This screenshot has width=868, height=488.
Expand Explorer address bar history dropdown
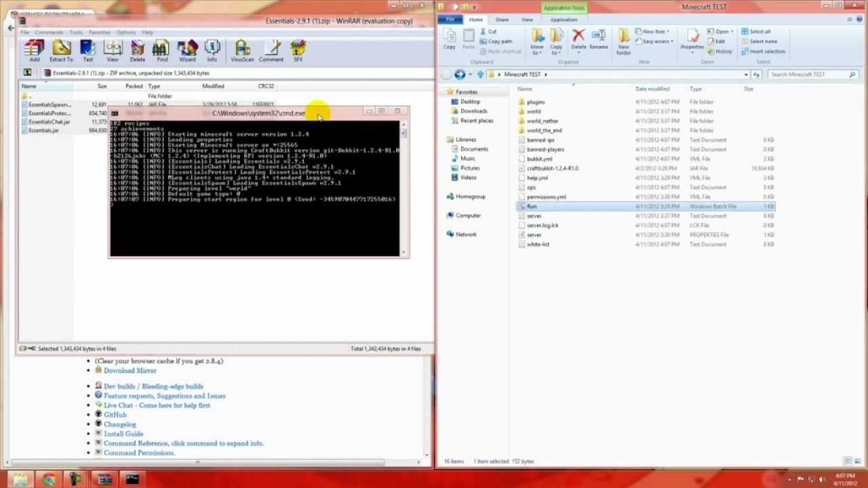746,75
